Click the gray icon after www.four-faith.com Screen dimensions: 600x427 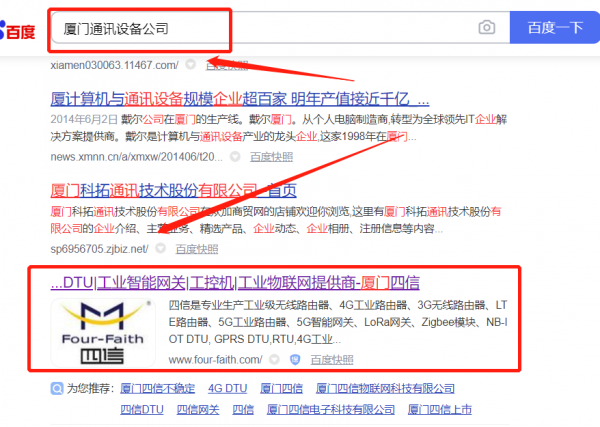[x=272, y=359]
